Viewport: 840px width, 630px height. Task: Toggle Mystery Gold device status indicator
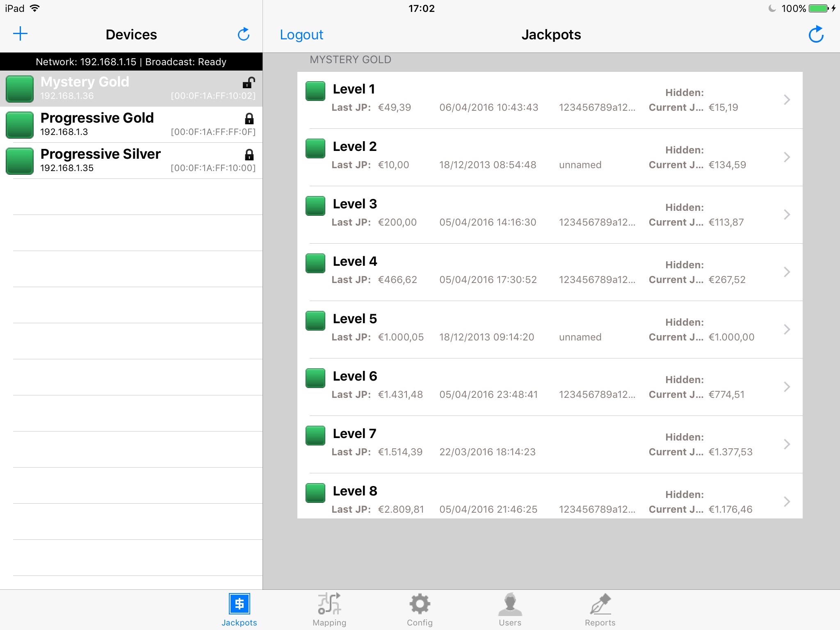point(19,87)
